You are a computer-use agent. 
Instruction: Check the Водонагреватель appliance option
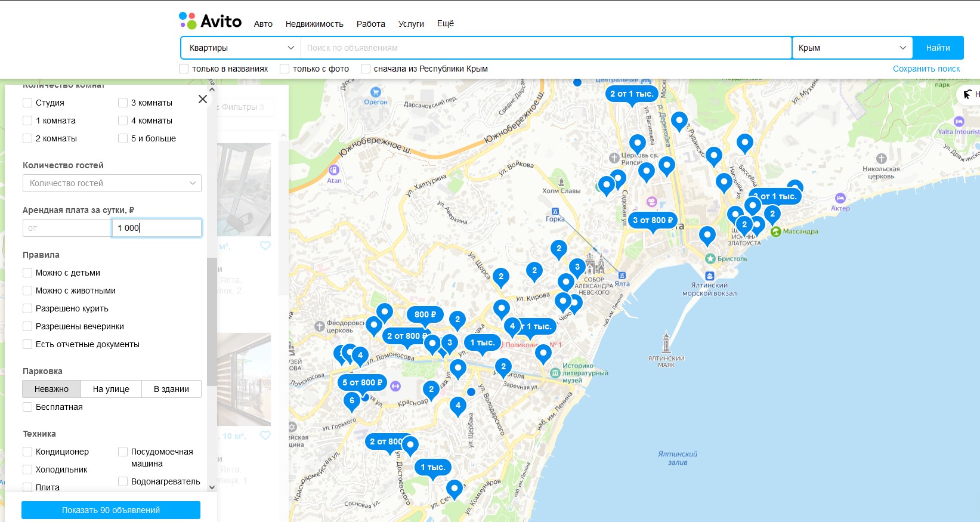coord(123,481)
